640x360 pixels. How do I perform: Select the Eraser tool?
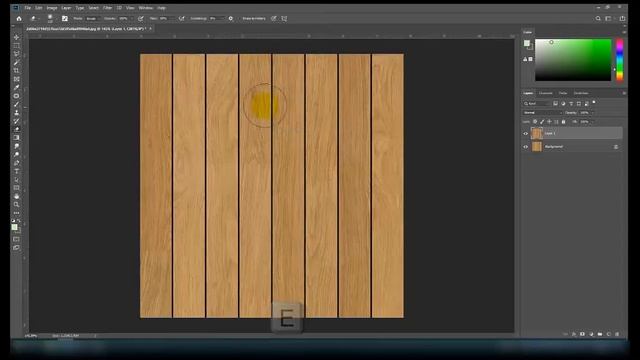[16, 129]
